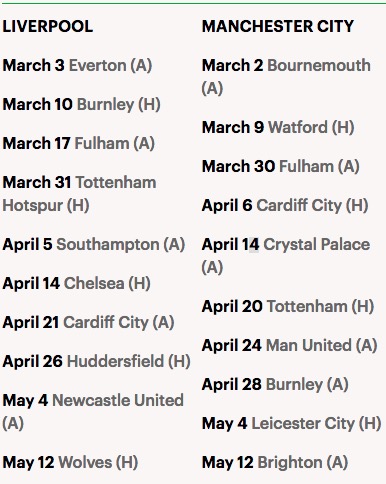Click April 24 Man United (A) fixture
This screenshot has width=386, height=484.
coord(290,345)
